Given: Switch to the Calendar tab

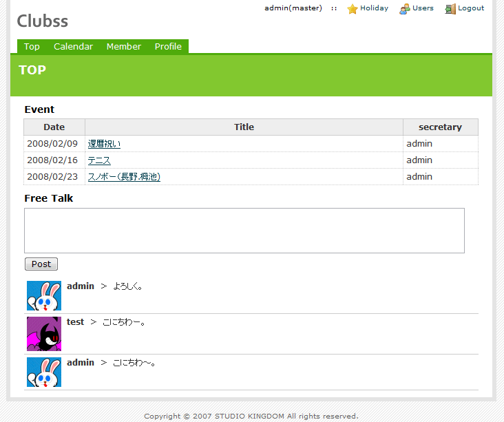Looking at the screenshot, I should pos(73,47).
